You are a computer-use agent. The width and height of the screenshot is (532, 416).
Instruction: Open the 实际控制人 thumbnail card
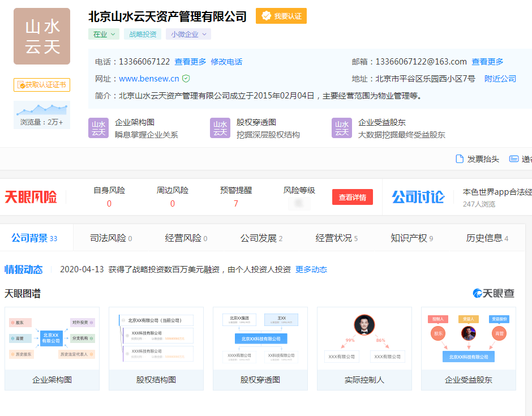point(364,349)
